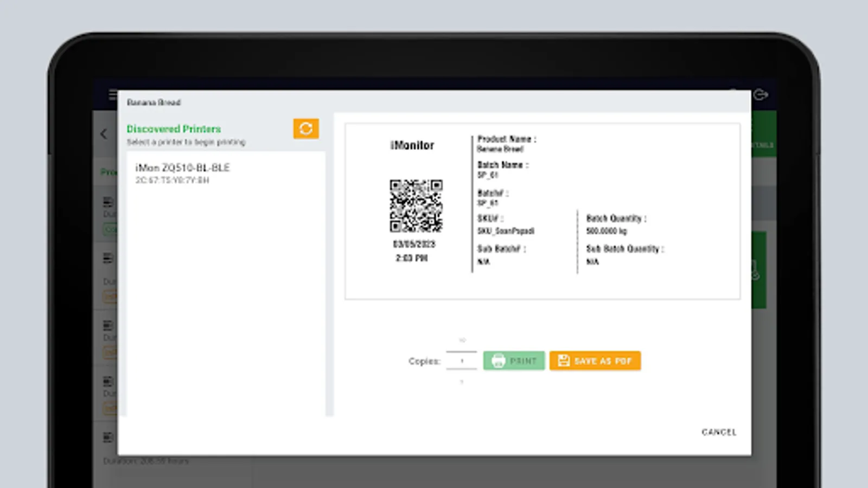Go back using the left chevron arrow
This screenshot has height=488, width=868.
pyautogui.click(x=104, y=134)
